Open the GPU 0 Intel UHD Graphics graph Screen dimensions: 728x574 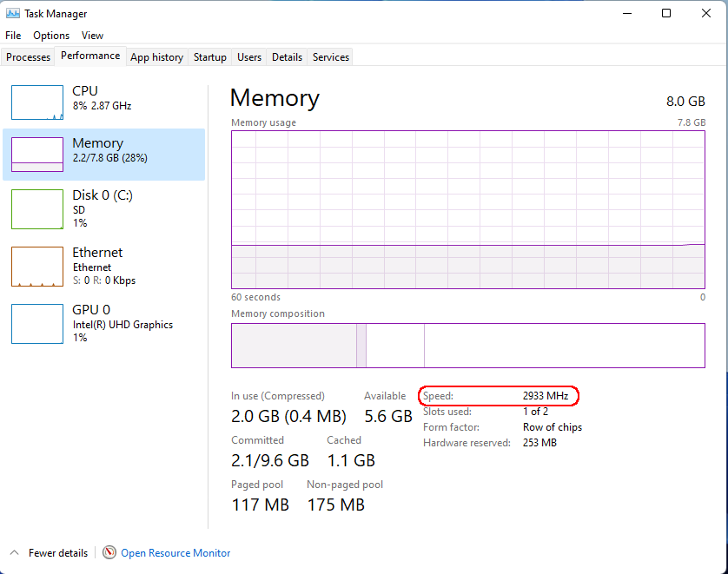click(x=37, y=323)
